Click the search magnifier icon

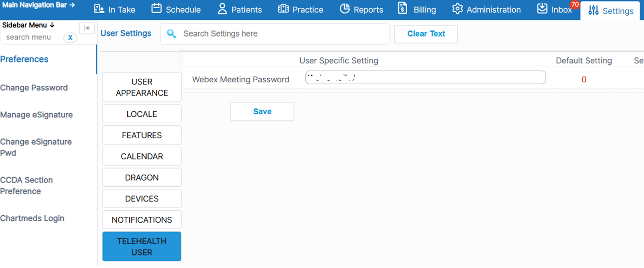(171, 33)
